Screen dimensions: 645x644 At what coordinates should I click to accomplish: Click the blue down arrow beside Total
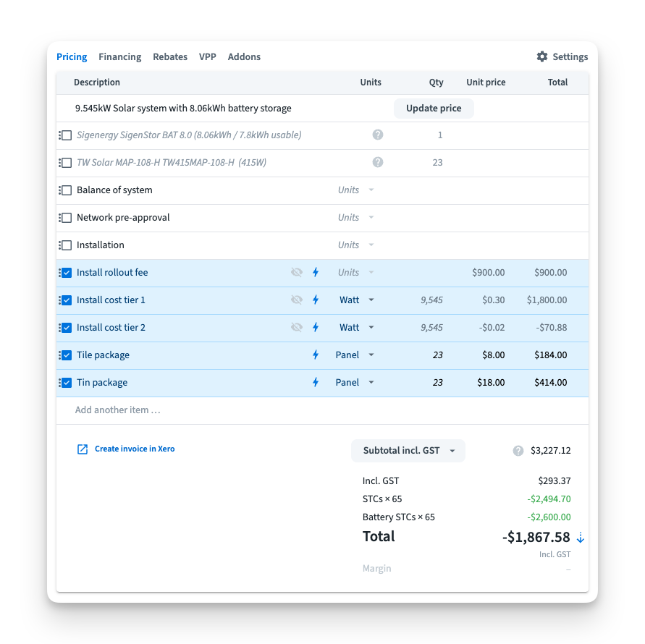click(580, 538)
